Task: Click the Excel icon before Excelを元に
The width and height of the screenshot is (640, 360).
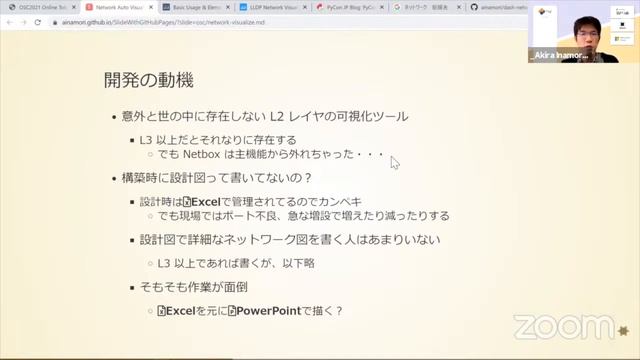Action: click(162, 311)
